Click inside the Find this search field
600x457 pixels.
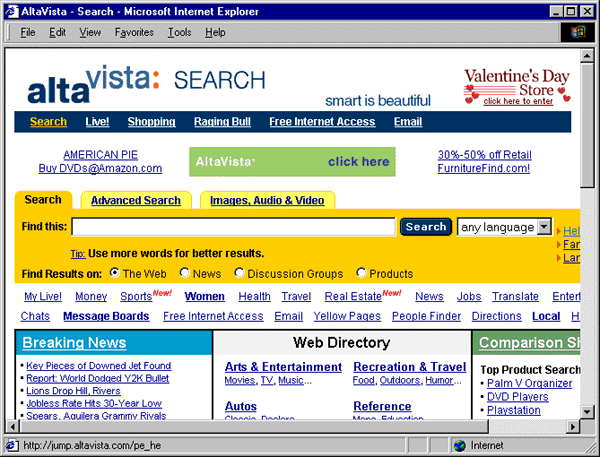click(233, 227)
